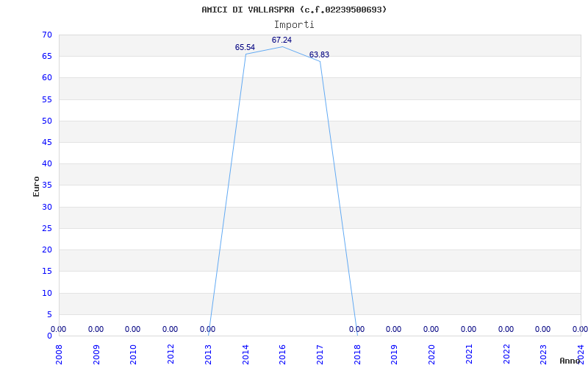Image resolution: width=588 pixels, height=368 pixels.
Task: Click the 30 tick on Euro axis
Action: click(47, 207)
